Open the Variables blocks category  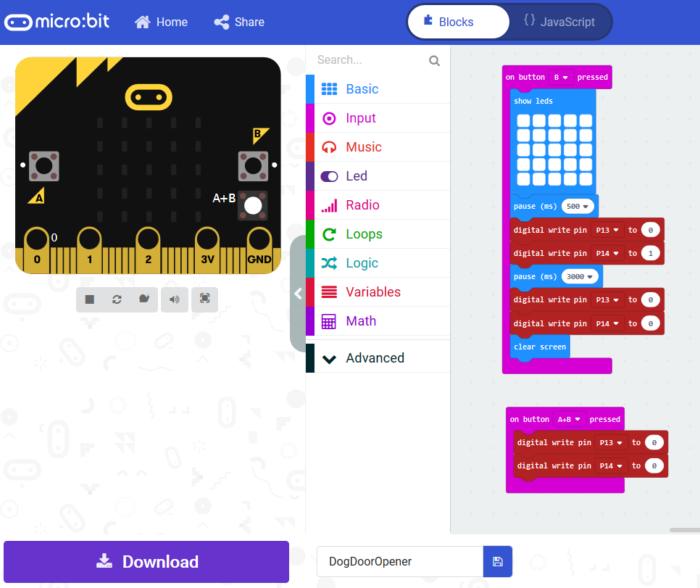click(x=378, y=292)
